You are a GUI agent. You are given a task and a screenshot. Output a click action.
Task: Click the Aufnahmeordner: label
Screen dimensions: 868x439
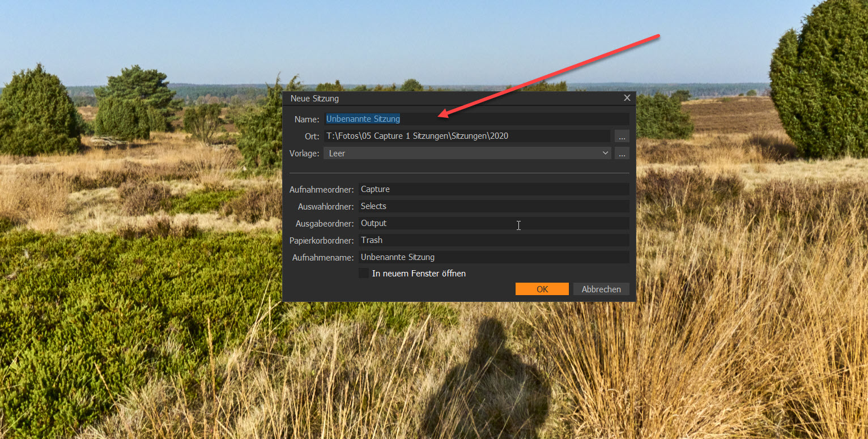[x=322, y=189]
